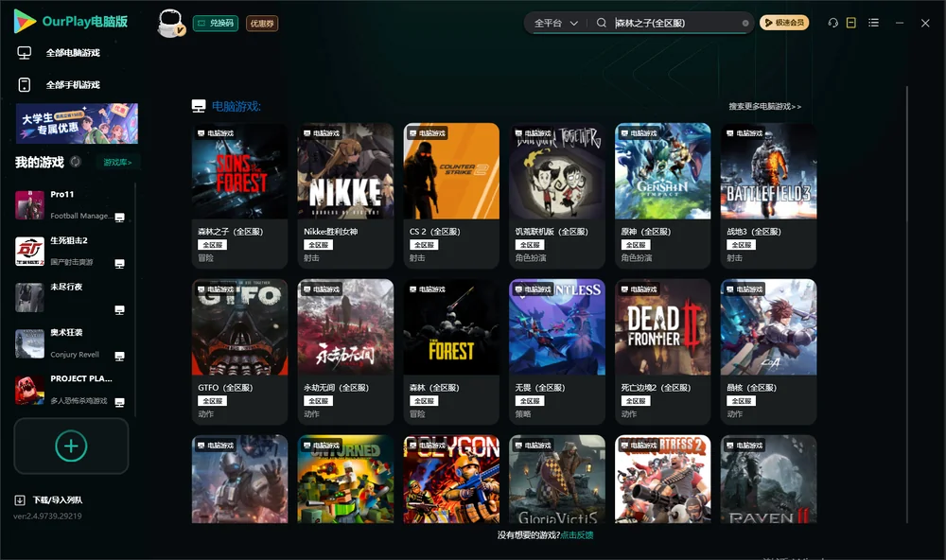Image resolution: width=946 pixels, height=560 pixels.
Task: Select 奥术狂袭 in my games list
Action: point(71,344)
